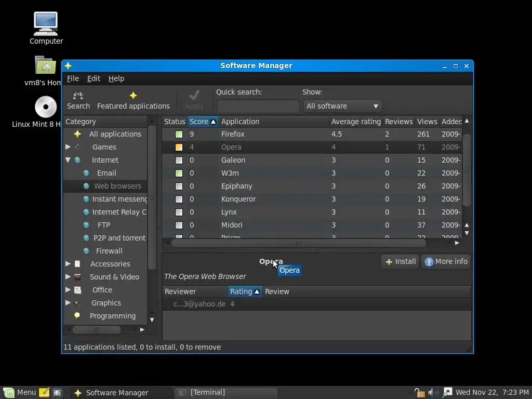Open Featured applications star icon
Screen dimensions: 532x399
[133, 96]
